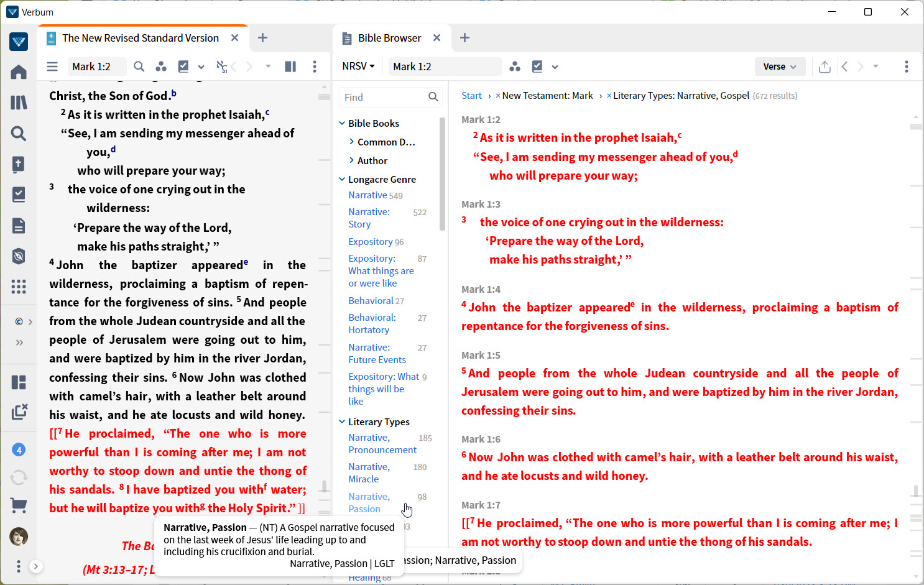Show more sidebar shortcuts via the double chevron
924x585 pixels.
(19, 343)
